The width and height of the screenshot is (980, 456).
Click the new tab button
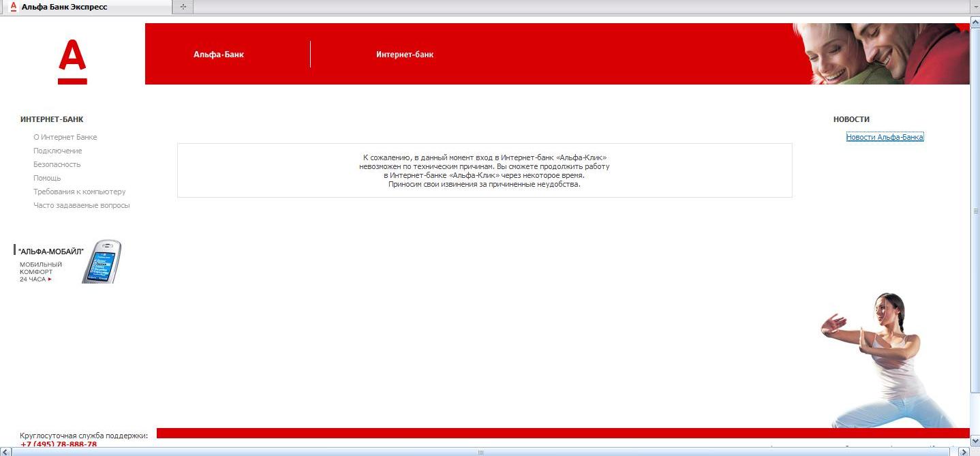pos(183,7)
